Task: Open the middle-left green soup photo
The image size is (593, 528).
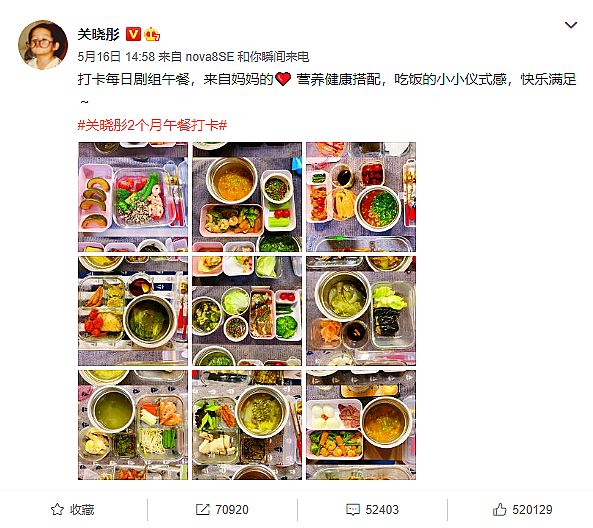Action: [x=133, y=311]
